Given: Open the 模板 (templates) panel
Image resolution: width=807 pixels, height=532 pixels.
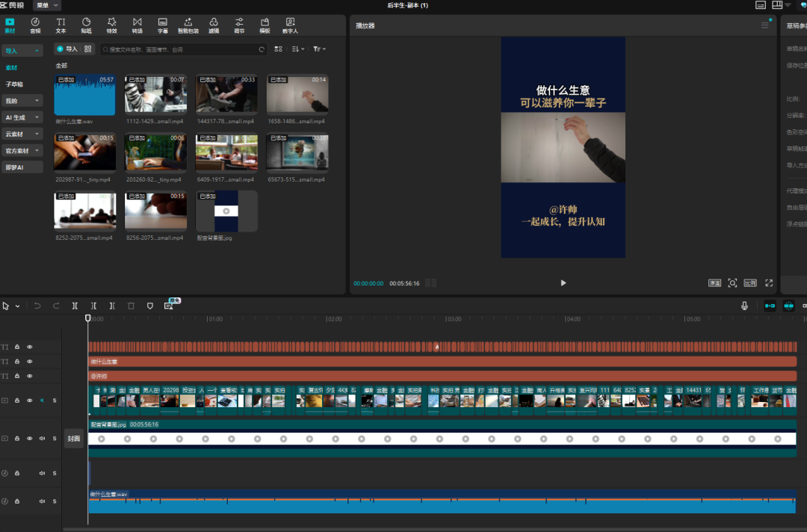Looking at the screenshot, I should tap(265, 25).
